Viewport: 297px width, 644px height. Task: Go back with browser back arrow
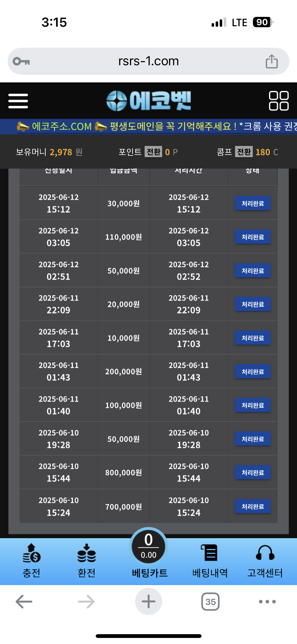[24, 602]
